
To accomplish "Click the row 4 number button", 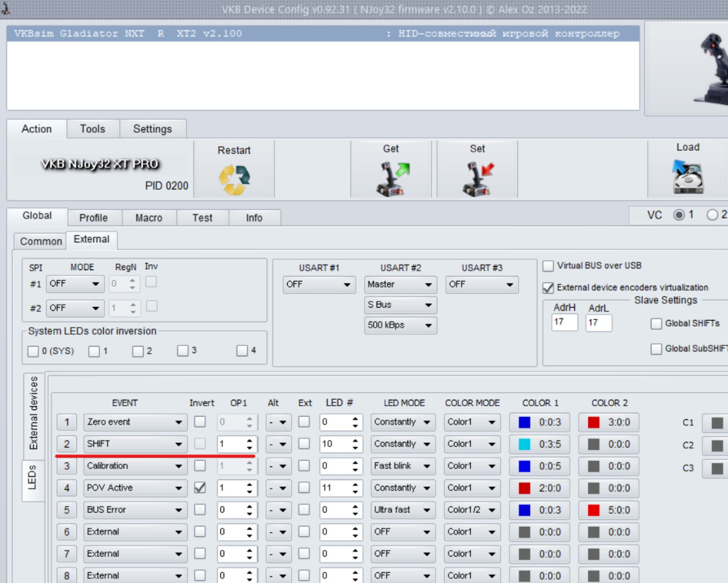I will click(67, 488).
